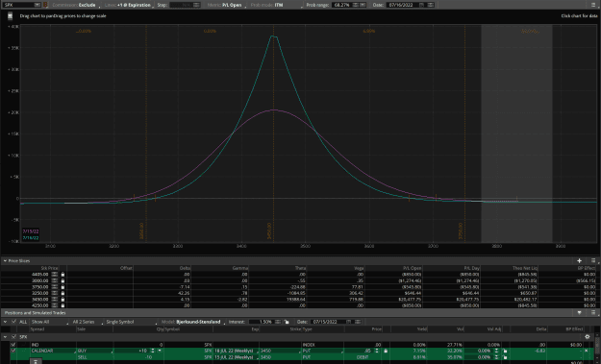601x364 pixels.
Task: Add a new price slice with plus icon
Action: pyautogui.click(x=579, y=260)
